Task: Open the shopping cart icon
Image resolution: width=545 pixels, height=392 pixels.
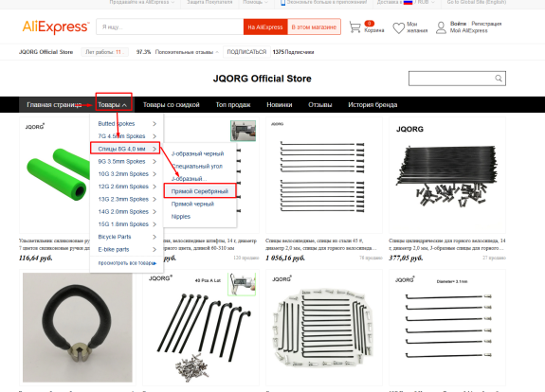Action: click(354, 27)
